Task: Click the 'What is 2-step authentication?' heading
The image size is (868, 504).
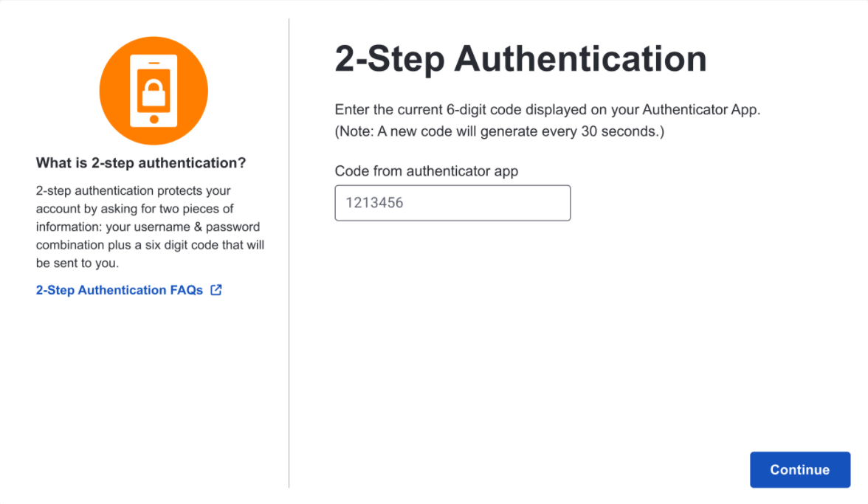Action: pos(140,162)
